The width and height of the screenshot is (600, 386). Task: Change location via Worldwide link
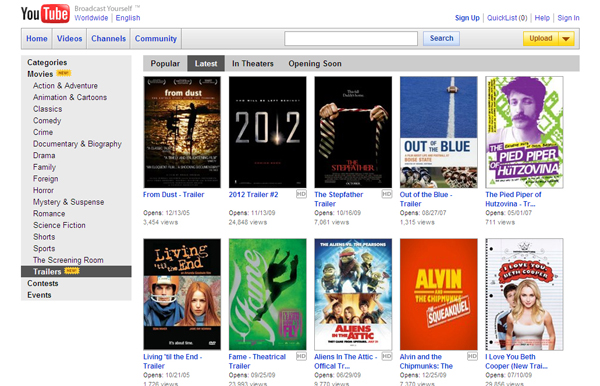click(91, 18)
